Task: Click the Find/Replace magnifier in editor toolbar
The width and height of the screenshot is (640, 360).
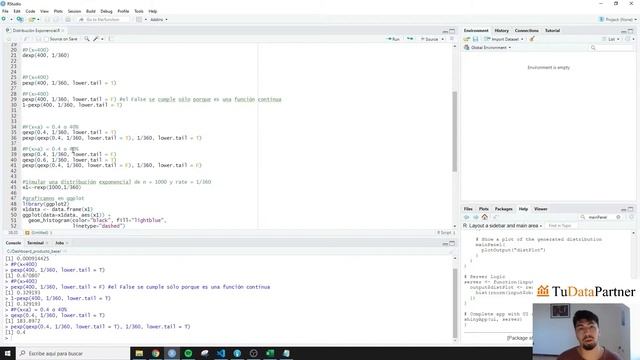Action: pos(87,39)
